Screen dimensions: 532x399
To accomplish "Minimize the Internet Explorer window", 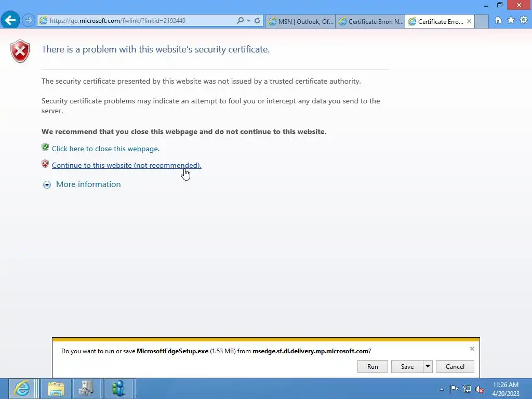I will (x=486, y=5).
